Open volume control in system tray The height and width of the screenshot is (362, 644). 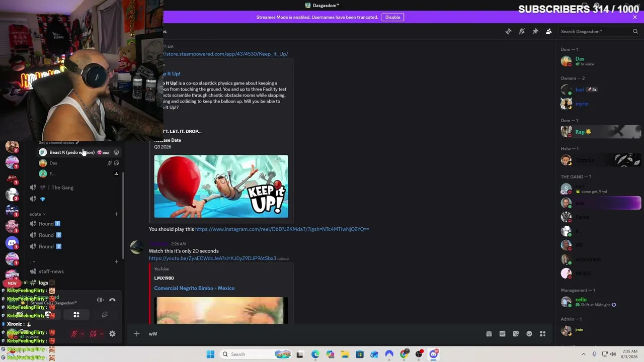coord(613,354)
